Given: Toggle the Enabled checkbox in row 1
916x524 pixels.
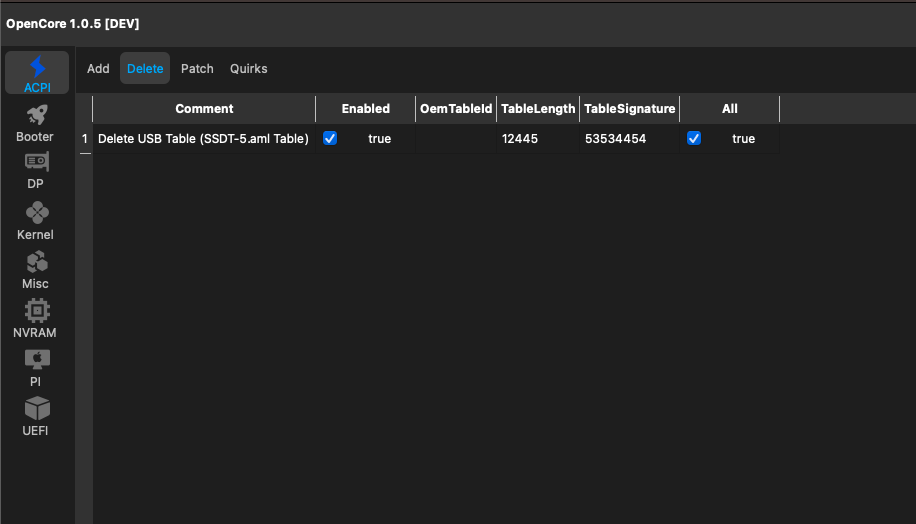Looking at the screenshot, I should [330, 139].
